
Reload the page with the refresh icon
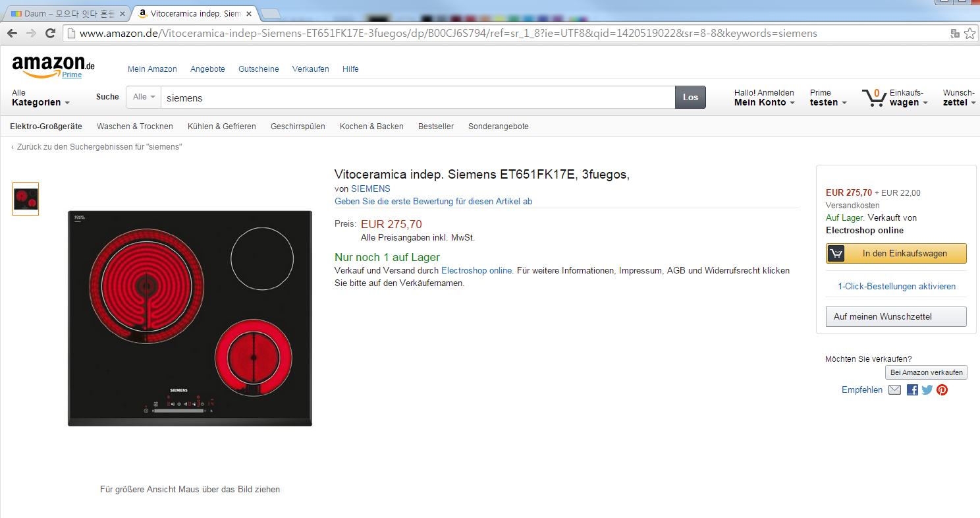[50, 33]
